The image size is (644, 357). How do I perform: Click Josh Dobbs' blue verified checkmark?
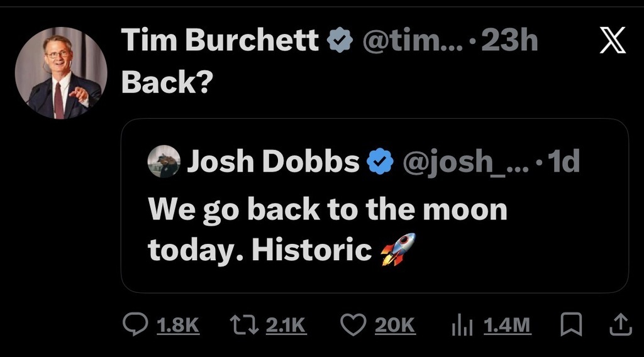[x=380, y=162]
